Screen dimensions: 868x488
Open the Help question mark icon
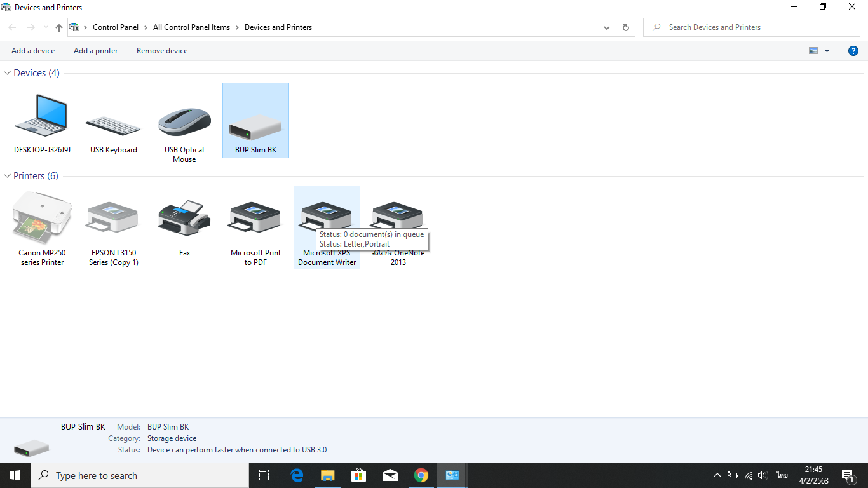pyautogui.click(x=853, y=51)
